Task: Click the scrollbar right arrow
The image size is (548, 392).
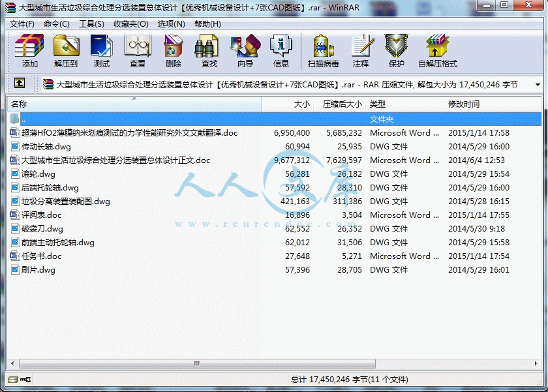Action: coord(536,364)
